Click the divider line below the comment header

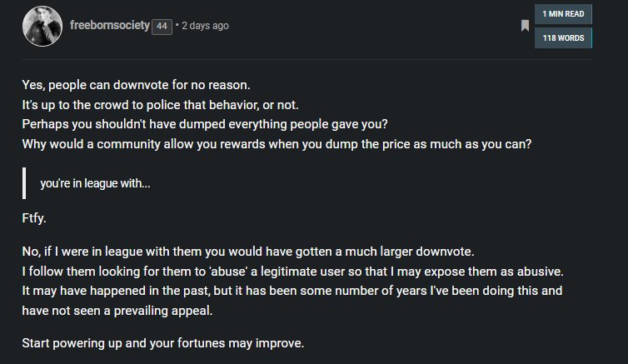click(307, 60)
